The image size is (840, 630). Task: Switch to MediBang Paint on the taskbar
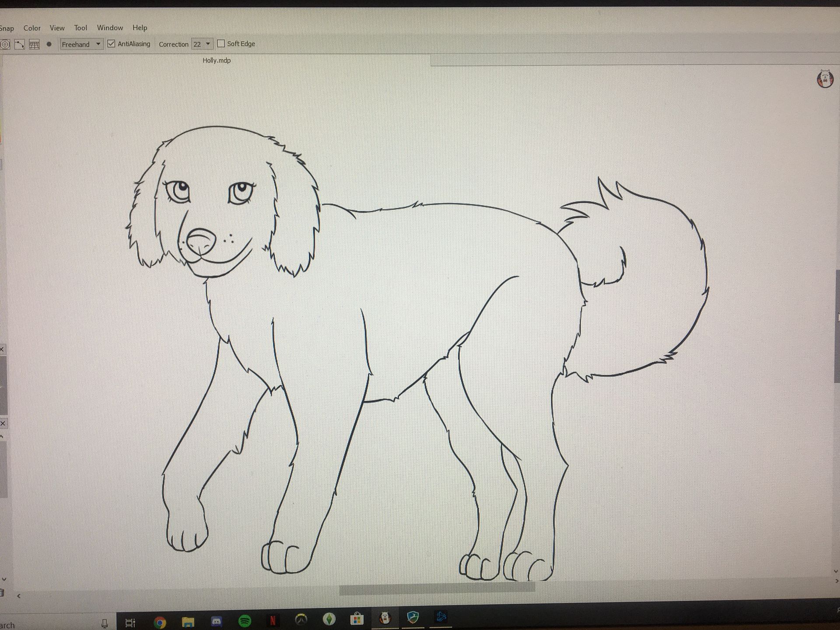(x=385, y=618)
